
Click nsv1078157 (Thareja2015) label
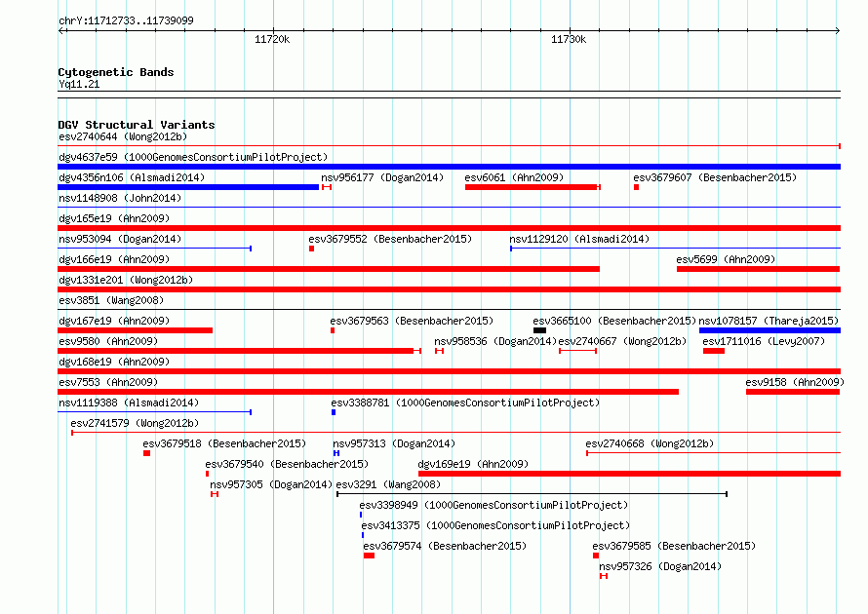(x=769, y=321)
